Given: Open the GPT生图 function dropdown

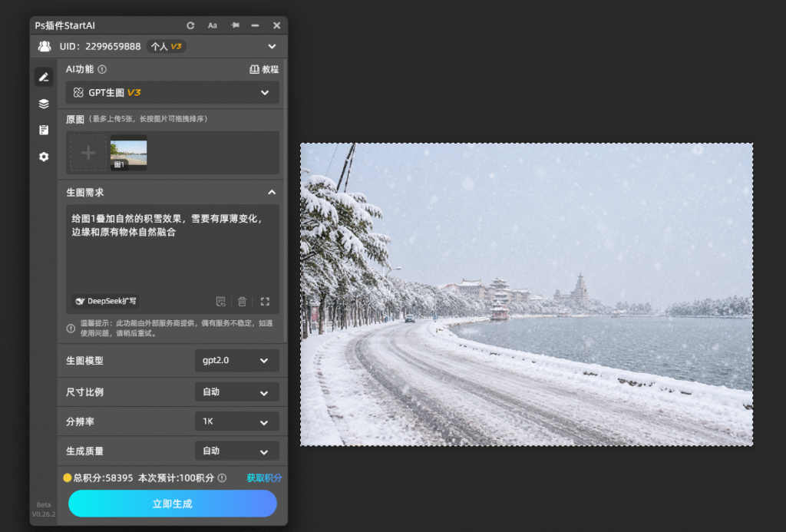Looking at the screenshot, I should (x=173, y=93).
